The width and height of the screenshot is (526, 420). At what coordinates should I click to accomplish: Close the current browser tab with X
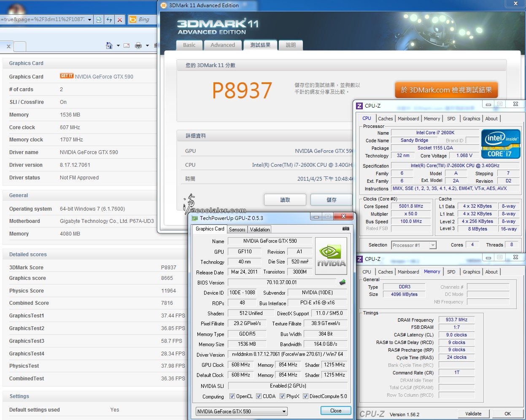pyautogui.click(x=8, y=46)
